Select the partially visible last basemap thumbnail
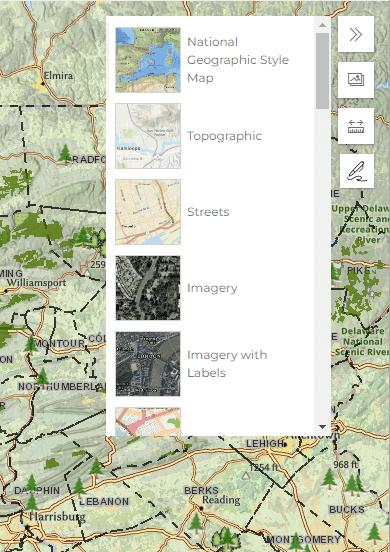The image size is (390, 552). coord(148,422)
